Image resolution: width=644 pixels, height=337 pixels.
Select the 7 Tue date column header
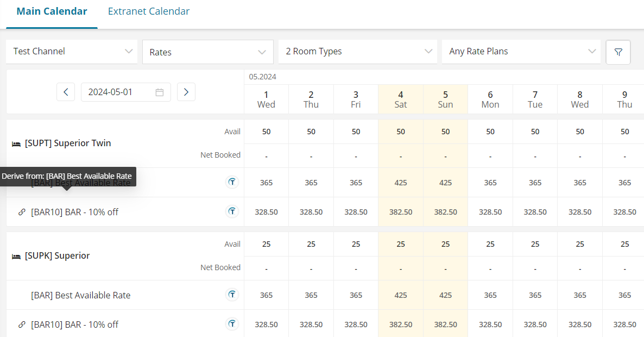(535, 99)
